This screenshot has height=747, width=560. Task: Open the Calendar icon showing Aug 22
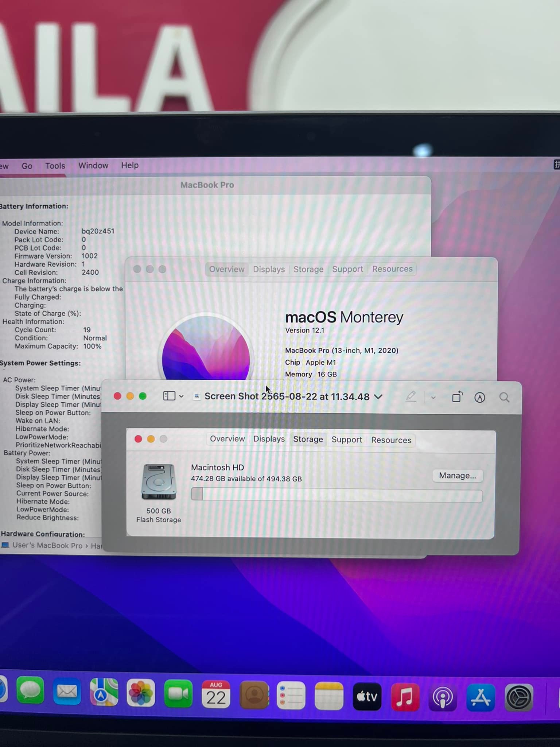[216, 695]
